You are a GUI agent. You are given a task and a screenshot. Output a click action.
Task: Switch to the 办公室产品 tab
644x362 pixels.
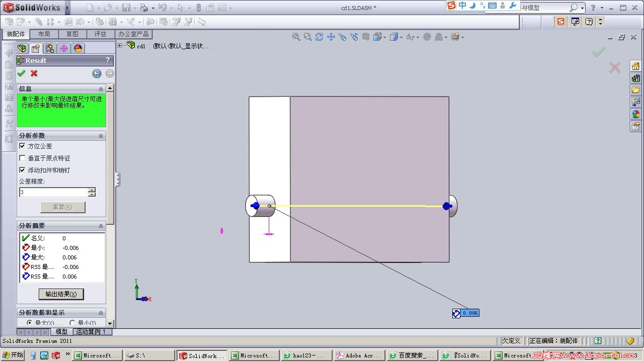[133, 34]
